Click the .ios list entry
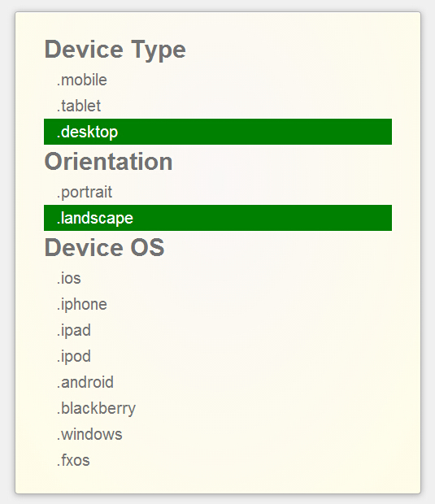The image size is (435, 504). click(218, 278)
